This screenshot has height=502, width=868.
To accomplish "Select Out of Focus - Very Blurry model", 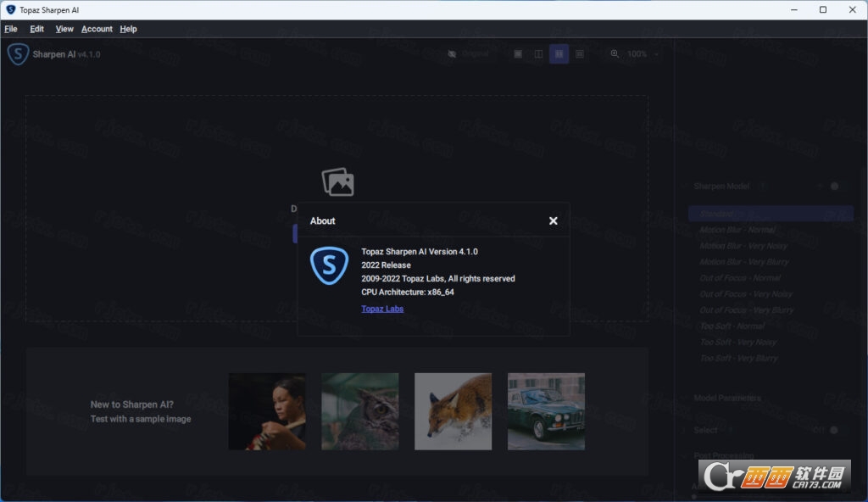I will click(747, 310).
